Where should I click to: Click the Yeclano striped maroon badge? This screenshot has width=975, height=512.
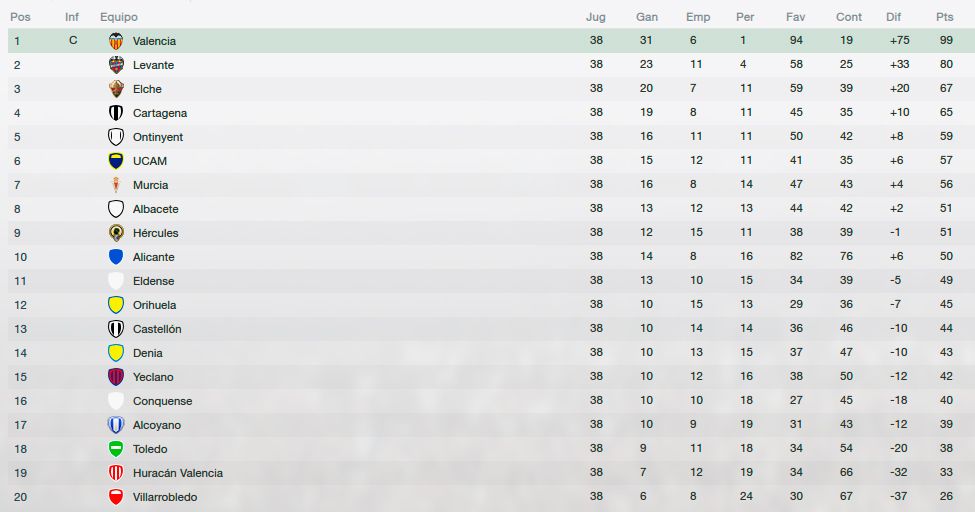(116, 377)
